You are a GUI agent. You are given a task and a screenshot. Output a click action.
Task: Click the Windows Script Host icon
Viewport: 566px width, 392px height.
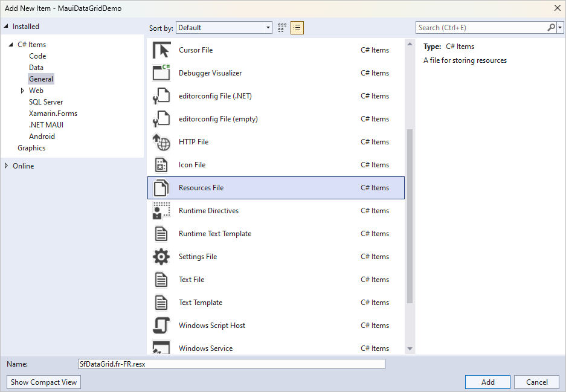tap(161, 326)
